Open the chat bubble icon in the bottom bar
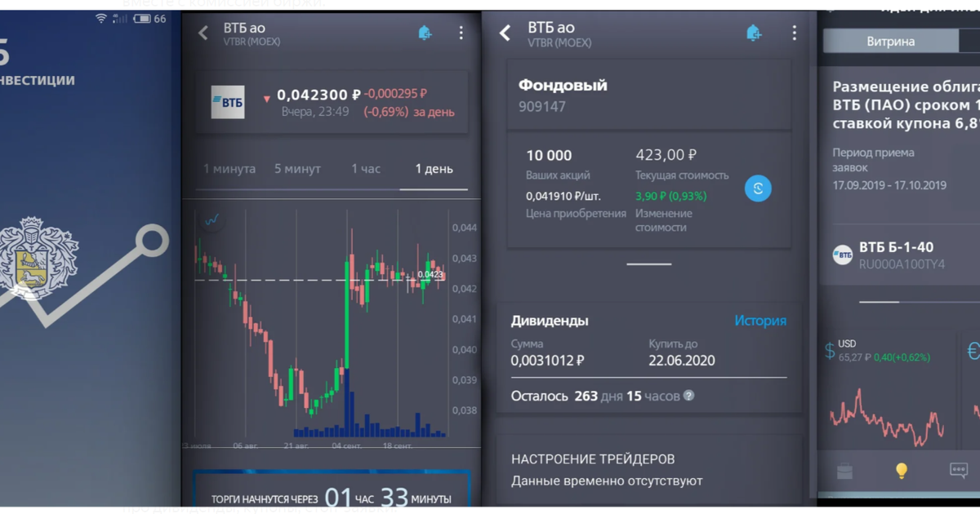The width and height of the screenshot is (980, 514). (959, 471)
